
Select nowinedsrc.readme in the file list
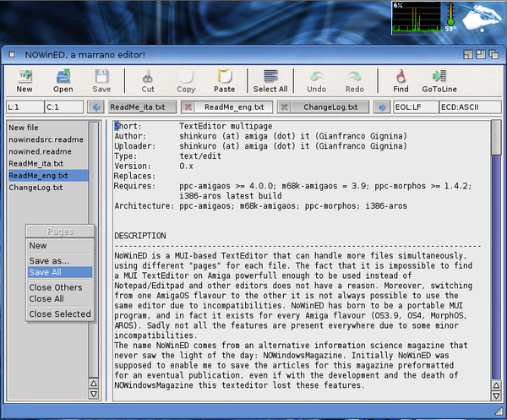click(x=46, y=139)
